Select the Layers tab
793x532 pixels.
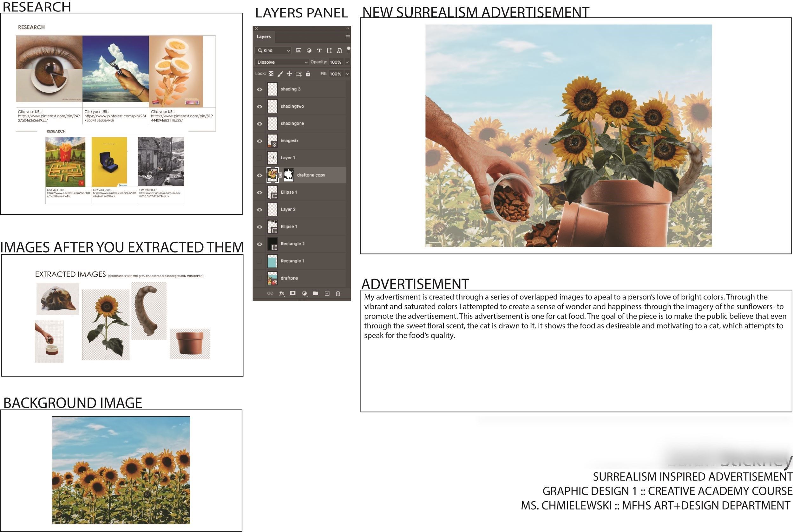(x=264, y=37)
